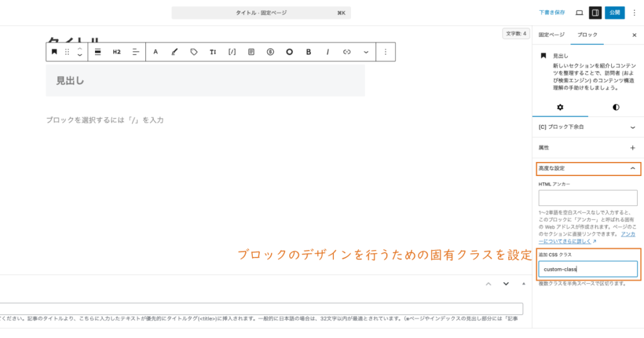Screen dimensions: 644x338
Task: Insert a link using chain icon
Action: 347,52
